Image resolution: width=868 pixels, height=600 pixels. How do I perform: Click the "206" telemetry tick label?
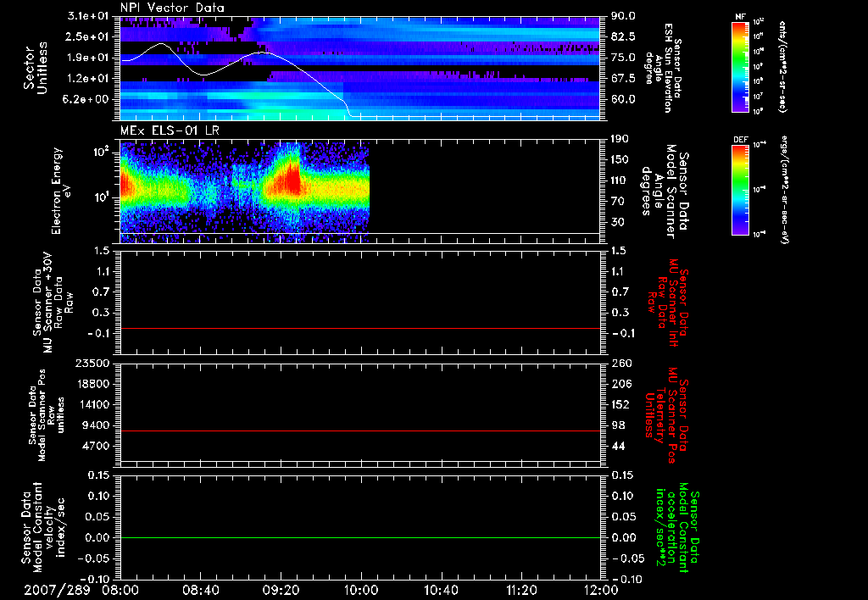point(620,384)
